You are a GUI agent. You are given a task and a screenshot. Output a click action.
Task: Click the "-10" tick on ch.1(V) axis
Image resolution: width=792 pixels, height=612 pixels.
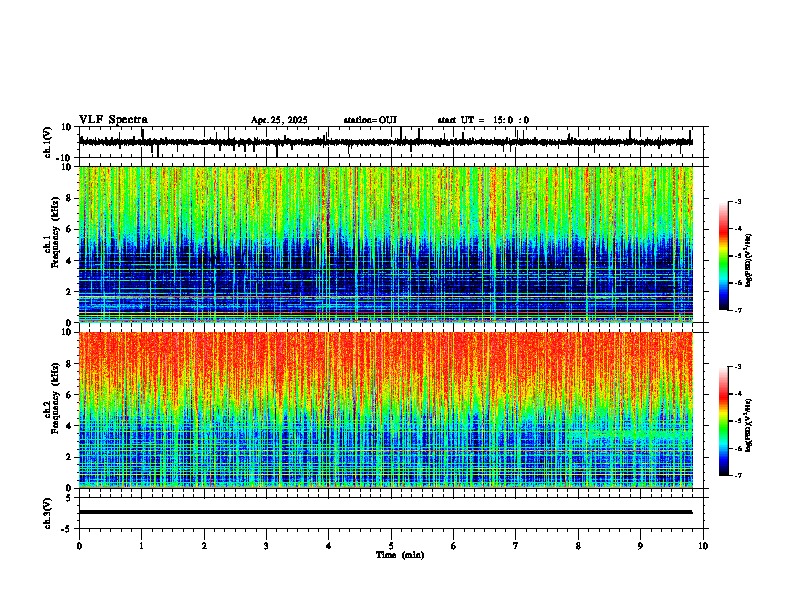pyautogui.click(x=64, y=158)
